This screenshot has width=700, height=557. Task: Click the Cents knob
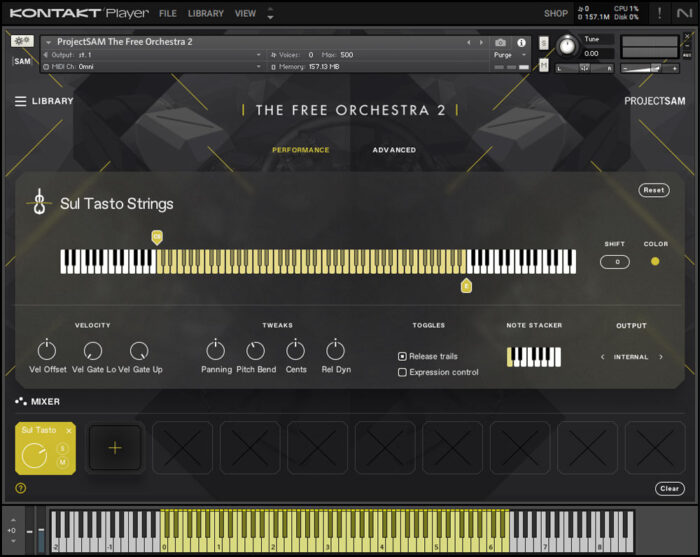(296, 350)
